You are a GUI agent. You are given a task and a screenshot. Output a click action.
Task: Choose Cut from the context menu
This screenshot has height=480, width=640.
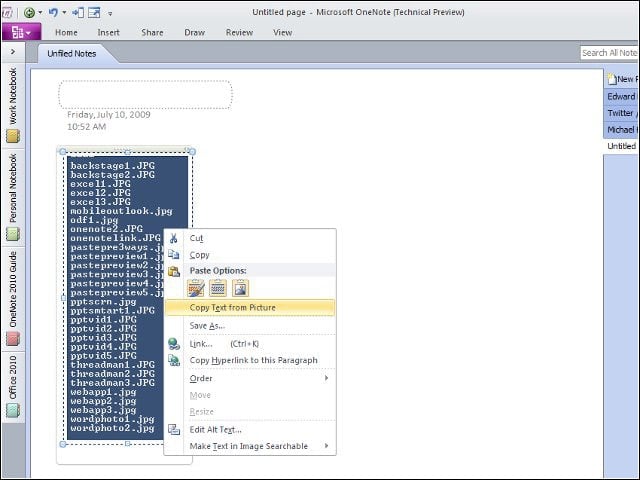(250, 238)
